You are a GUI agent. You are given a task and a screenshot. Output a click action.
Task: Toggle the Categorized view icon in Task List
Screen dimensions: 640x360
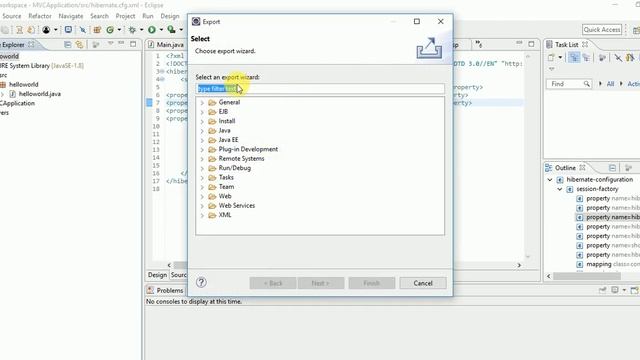(x=574, y=58)
